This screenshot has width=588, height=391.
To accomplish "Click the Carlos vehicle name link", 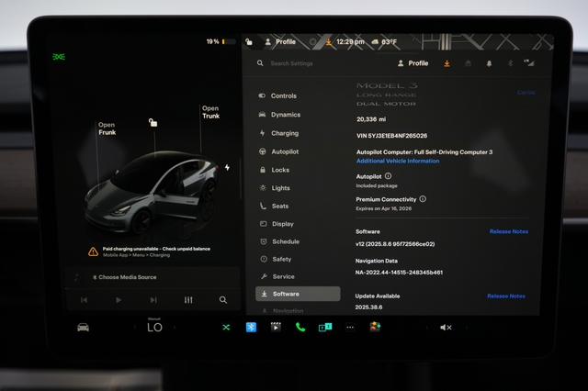I will click(526, 93).
